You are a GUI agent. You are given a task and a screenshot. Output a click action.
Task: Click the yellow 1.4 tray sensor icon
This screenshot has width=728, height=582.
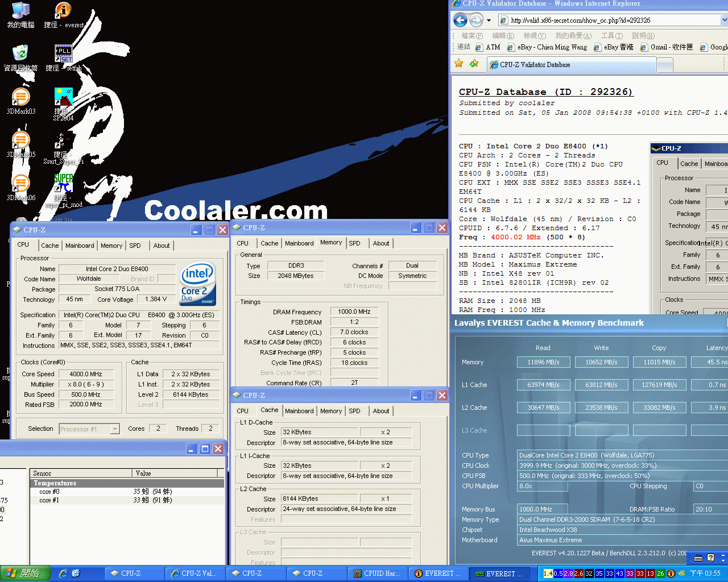(548, 573)
